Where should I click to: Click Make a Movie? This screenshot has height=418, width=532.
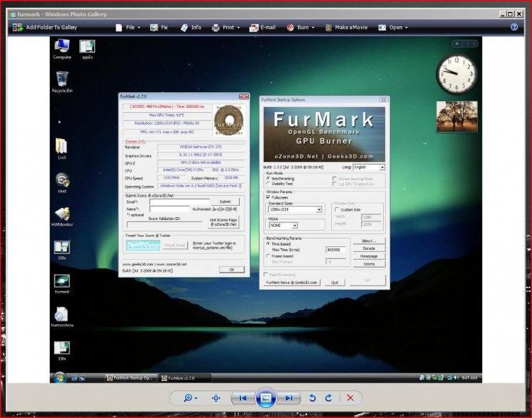(346, 28)
